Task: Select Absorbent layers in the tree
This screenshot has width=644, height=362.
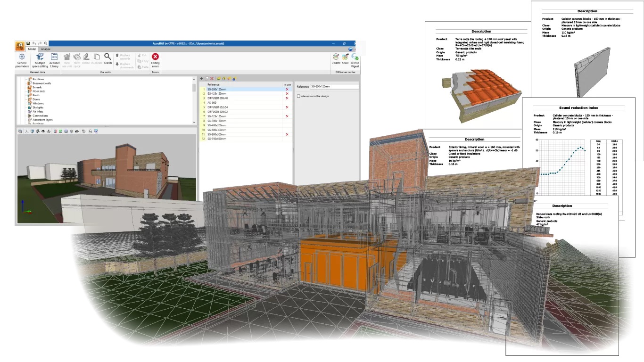Action: [x=42, y=120]
